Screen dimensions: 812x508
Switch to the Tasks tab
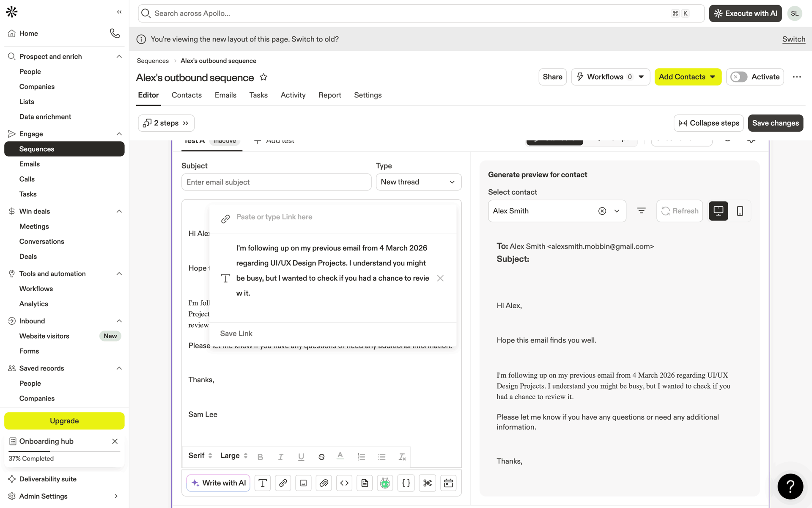point(258,95)
